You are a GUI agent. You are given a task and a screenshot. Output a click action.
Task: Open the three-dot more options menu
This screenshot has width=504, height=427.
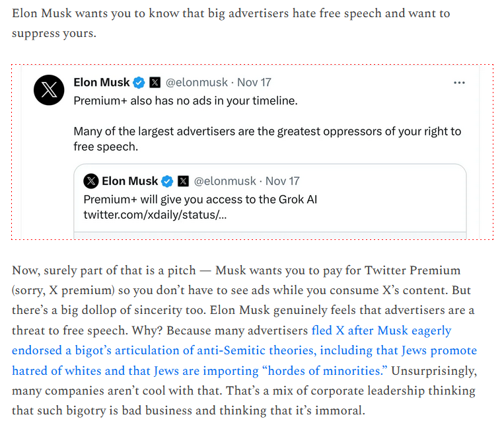pos(459,83)
